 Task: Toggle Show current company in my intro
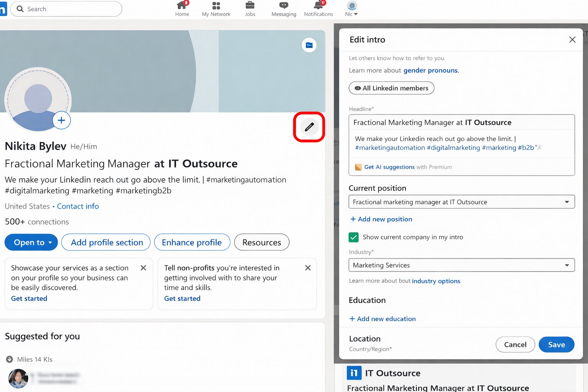353,237
